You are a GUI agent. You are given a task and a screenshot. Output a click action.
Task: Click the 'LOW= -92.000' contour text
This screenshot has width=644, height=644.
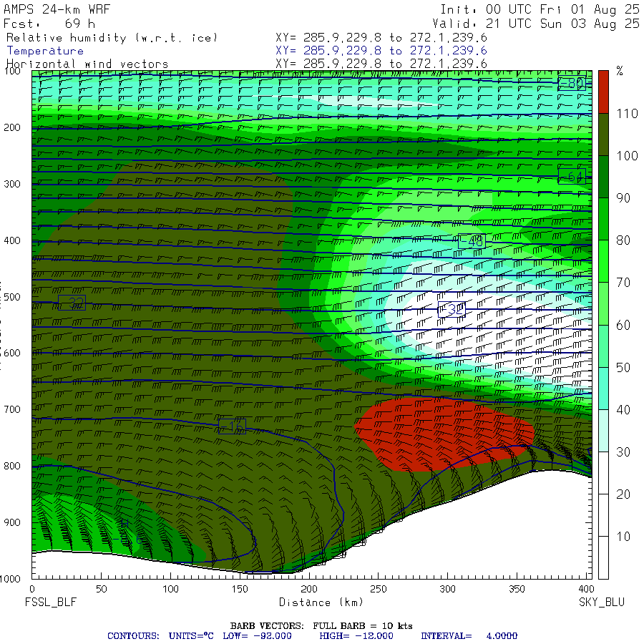click(257, 636)
